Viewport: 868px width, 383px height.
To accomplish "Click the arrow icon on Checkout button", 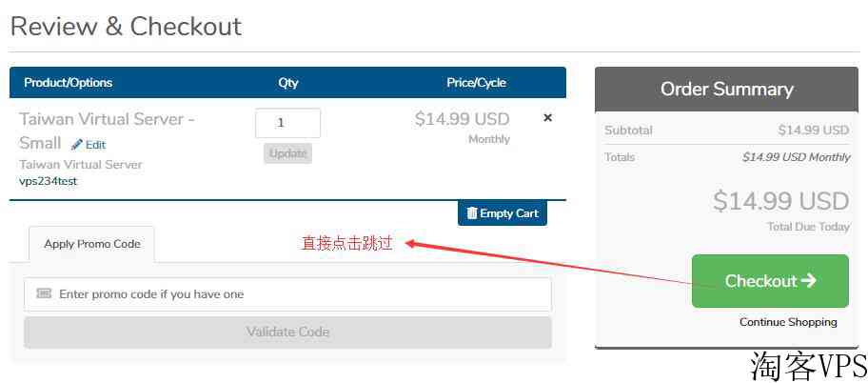I will click(x=808, y=280).
